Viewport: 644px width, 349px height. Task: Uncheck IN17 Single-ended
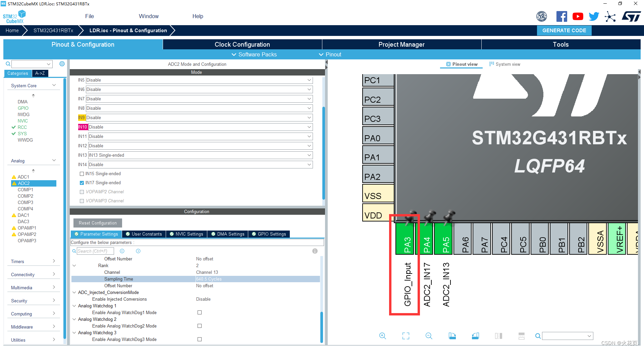click(x=82, y=183)
